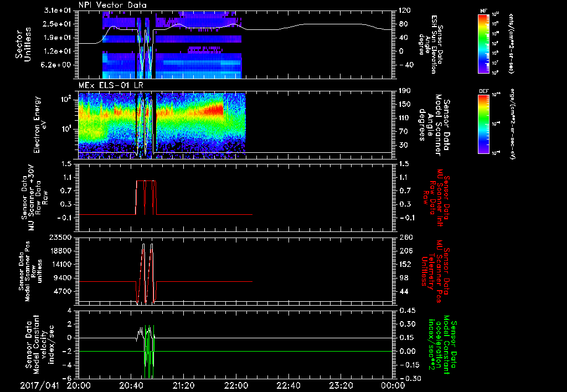The height and width of the screenshot is (392, 567).
Task: Click the DEF color bar legend
Action: click(483, 124)
